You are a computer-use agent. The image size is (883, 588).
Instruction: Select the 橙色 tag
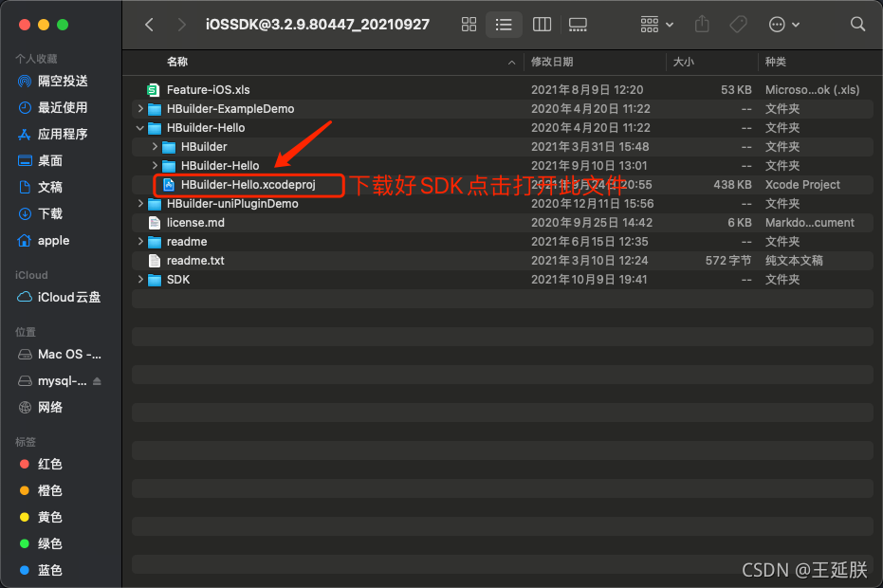41,490
